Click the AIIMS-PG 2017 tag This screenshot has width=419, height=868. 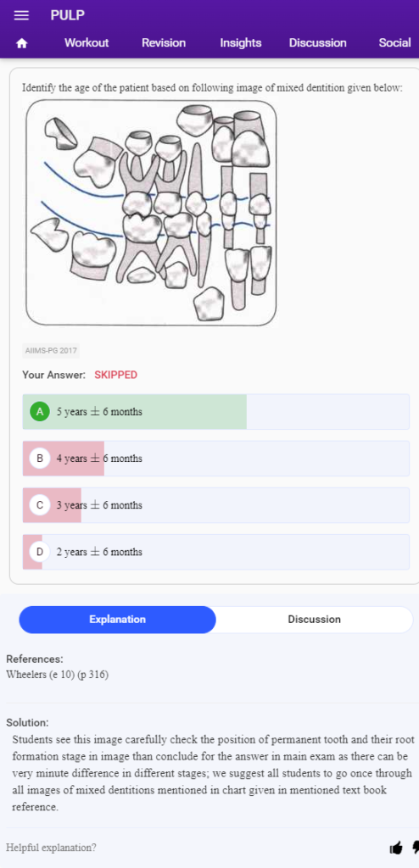pos(51,350)
